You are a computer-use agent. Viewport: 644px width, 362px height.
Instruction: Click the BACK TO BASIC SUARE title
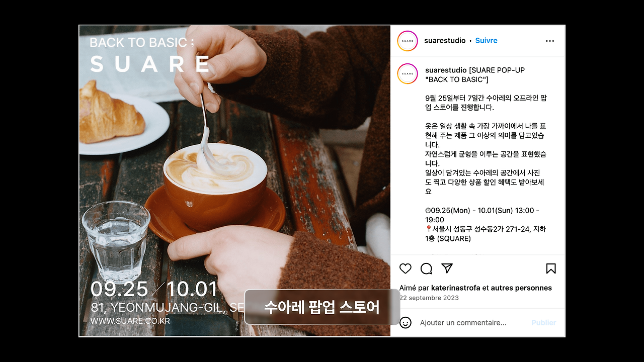pyautogui.click(x=150, y=55)
